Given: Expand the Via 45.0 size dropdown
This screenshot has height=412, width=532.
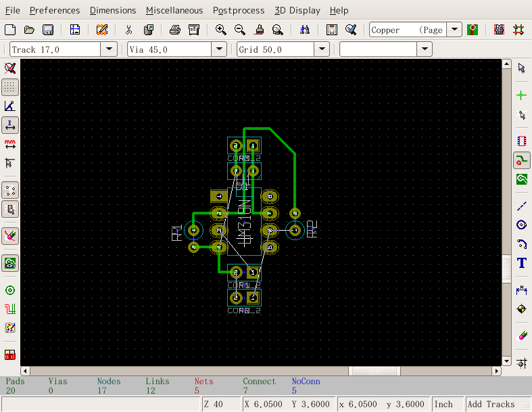Looking at the screenshot, I should click(x=218, y=49).
